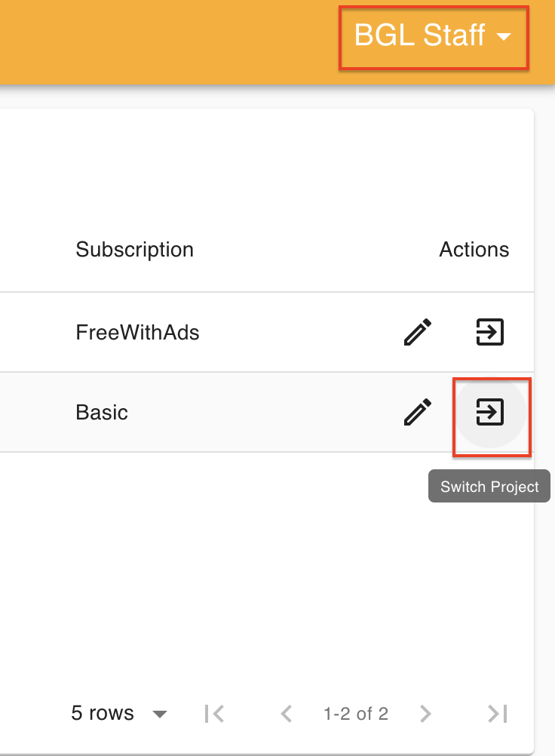The height and width of the screenshot is (756, 555).
Task: Click the 1-2 of 2 pagination label
Action: (356, 714)
